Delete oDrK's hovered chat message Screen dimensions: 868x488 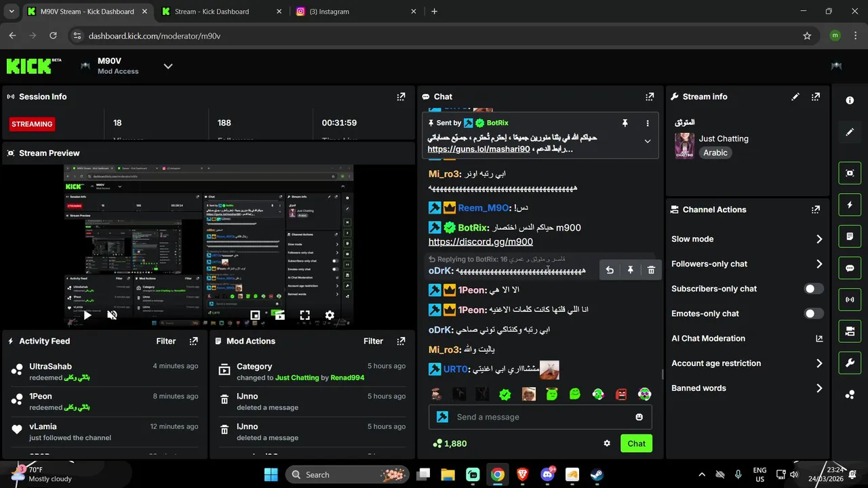(651, 270)
